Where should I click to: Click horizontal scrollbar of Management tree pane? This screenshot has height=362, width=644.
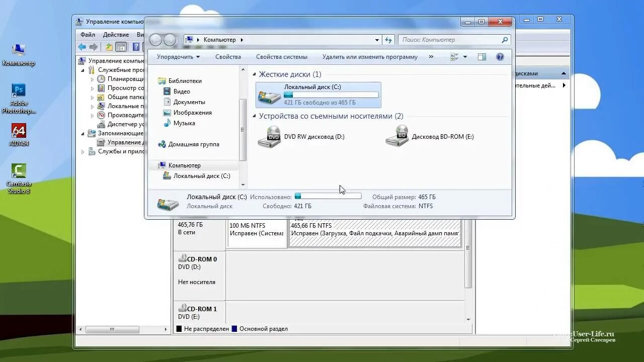pyautogui.click(x=112, y=330)
